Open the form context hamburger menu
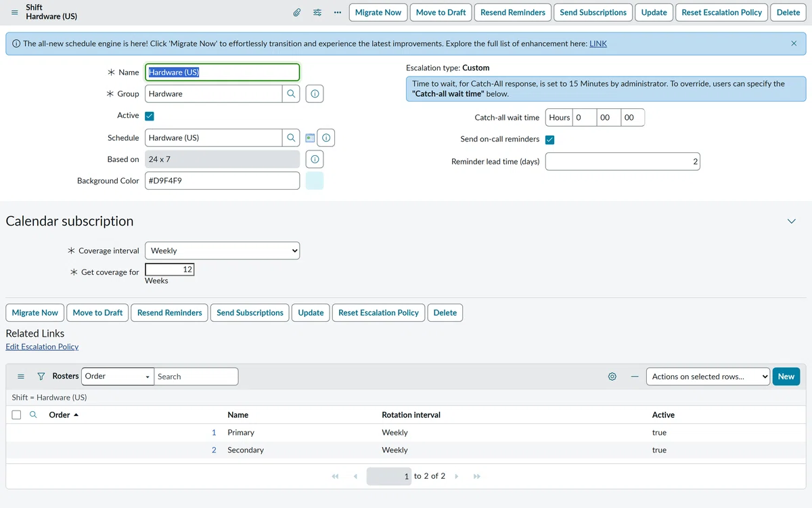 (x=14, y=12)
